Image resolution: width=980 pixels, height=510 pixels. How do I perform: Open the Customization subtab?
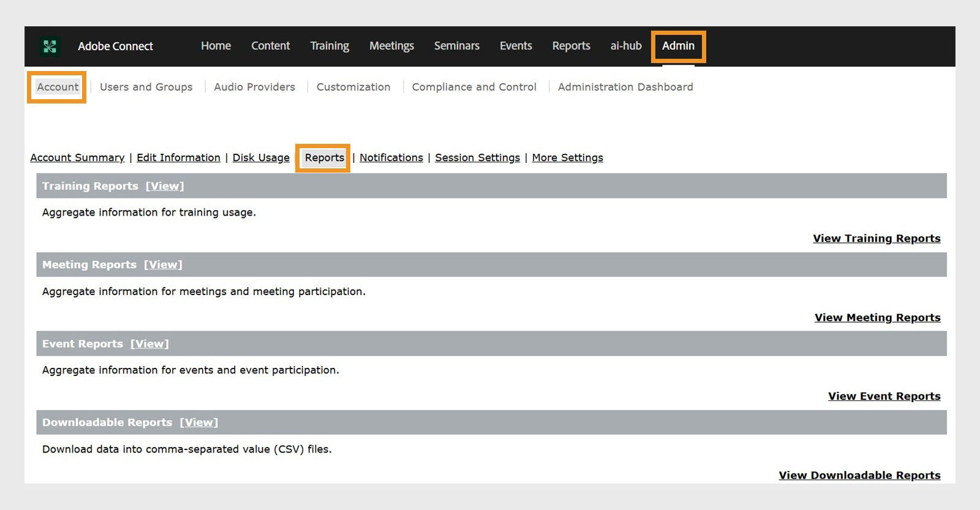353,87
